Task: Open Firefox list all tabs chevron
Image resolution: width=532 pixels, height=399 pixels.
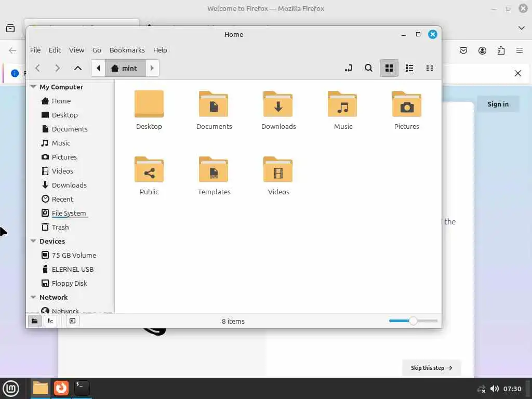Action: tap(522, 28)
